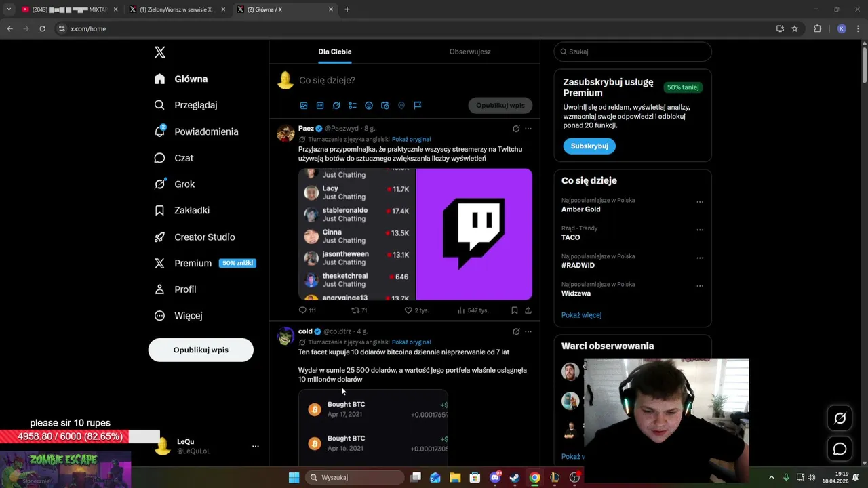Viewport: 868px width, 488px height.
Task: Open more options for #RADWID trend
Action: [x=700, y=258]
